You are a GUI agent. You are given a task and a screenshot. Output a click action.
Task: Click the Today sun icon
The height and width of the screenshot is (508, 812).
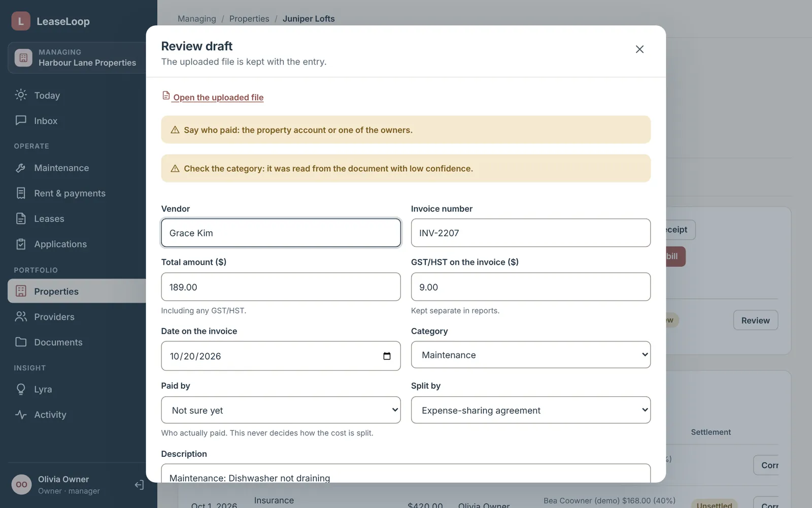(21, 95)
